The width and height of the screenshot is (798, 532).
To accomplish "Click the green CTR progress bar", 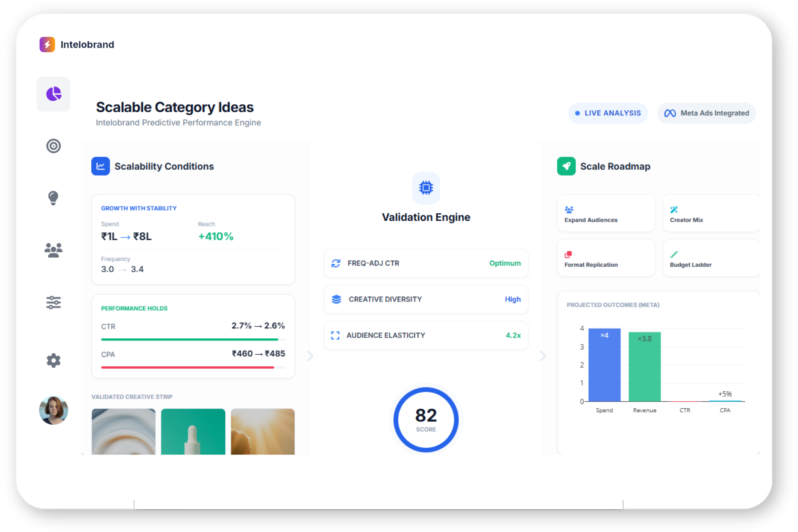I will point(190,340).
